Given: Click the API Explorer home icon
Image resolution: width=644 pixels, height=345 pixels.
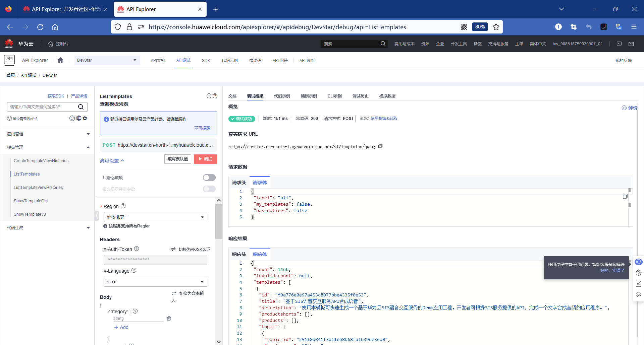Looking at the screenshot, I should 60,60.
